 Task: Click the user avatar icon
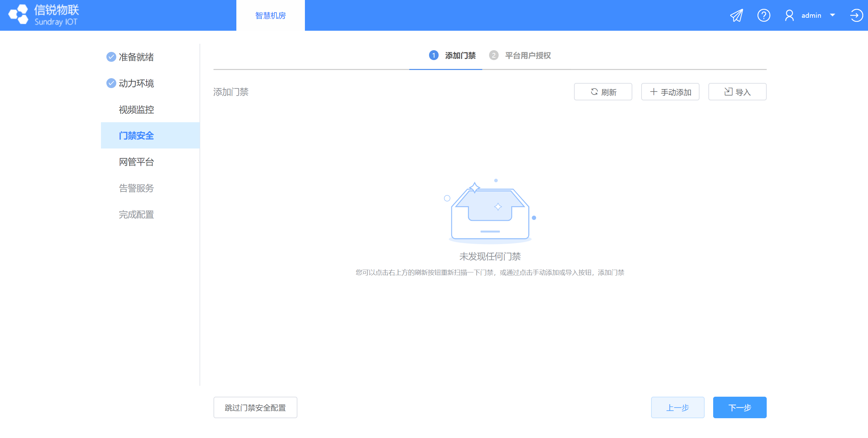789,15
